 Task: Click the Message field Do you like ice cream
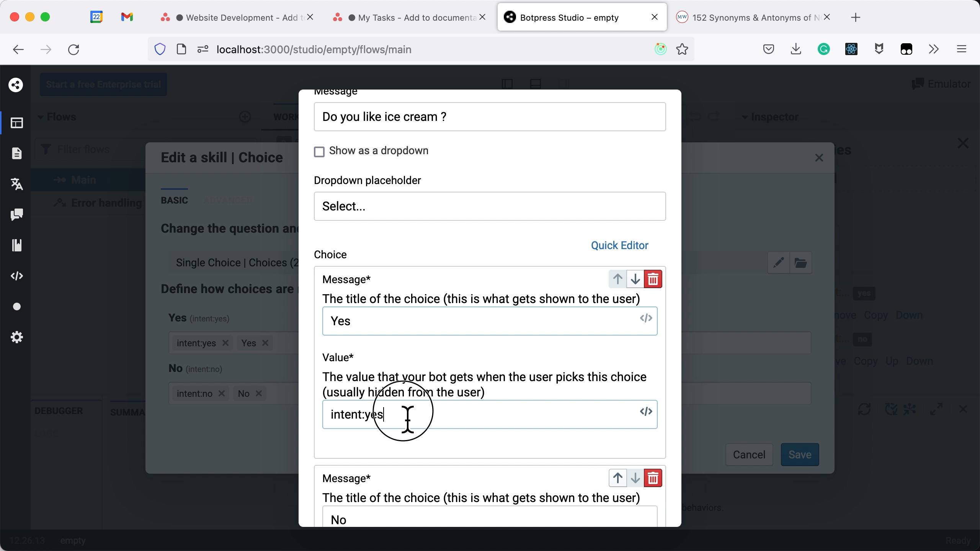point(489,117)
